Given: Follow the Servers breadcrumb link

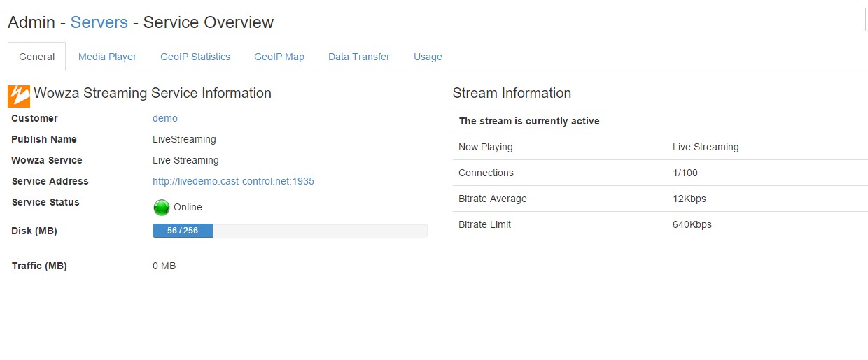Looking at the screenshot, I should [x=99, y=22].
